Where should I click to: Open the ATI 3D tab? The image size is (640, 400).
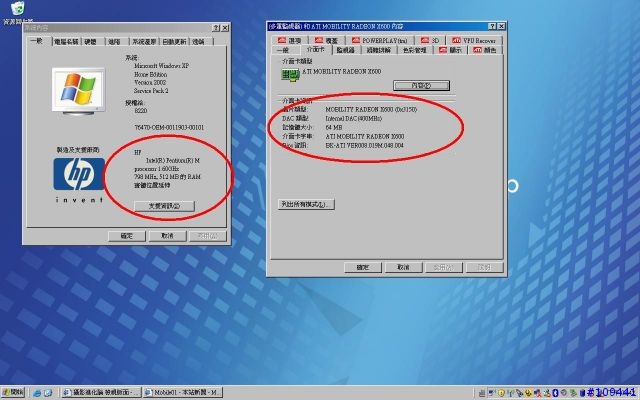pos(430,40)
